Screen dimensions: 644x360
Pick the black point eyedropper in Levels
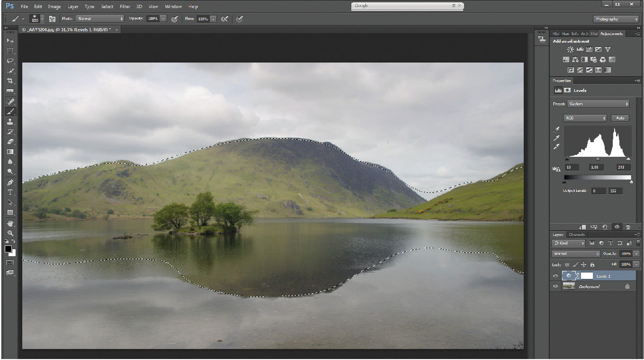tap(556, 129)
